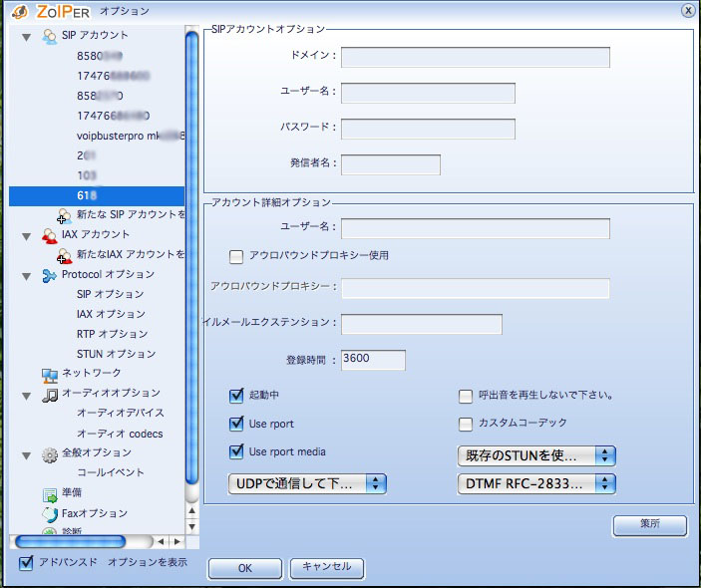Click the 発信者名 input field
The height and width of the screenshot is (588, 701).
pyautogui.click(x=391, y=164)
